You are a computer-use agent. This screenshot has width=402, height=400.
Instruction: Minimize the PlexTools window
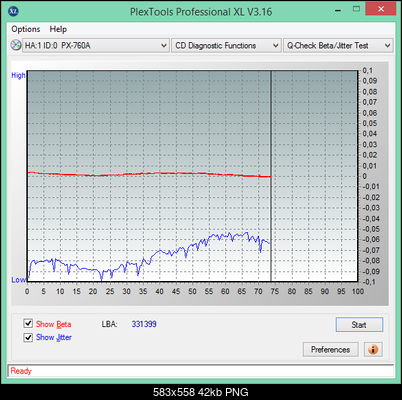[x=338, y=11]
